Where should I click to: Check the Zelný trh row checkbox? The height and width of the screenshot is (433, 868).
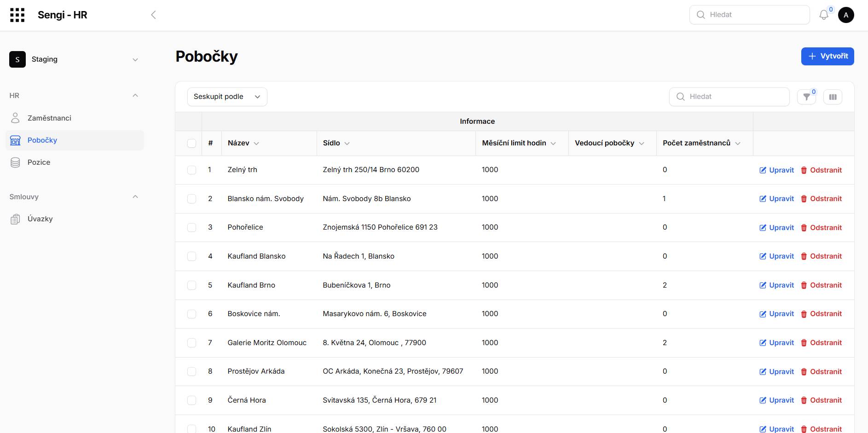(192, 170)
